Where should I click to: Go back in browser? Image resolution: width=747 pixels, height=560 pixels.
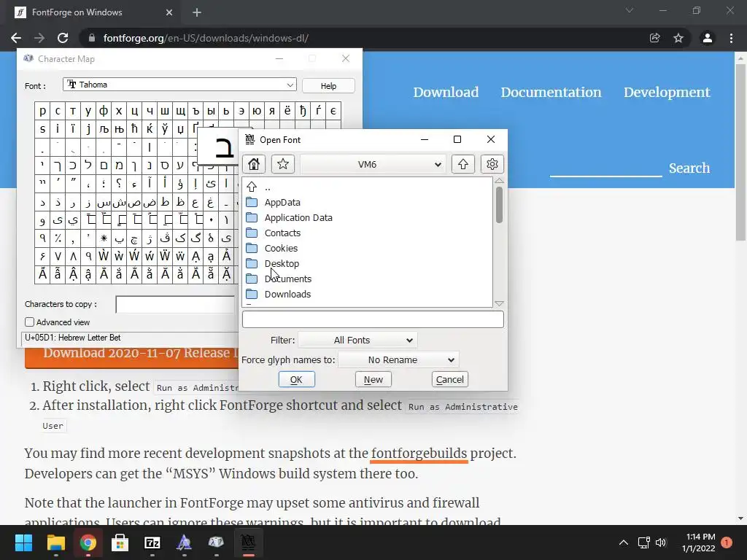point(16,38)
